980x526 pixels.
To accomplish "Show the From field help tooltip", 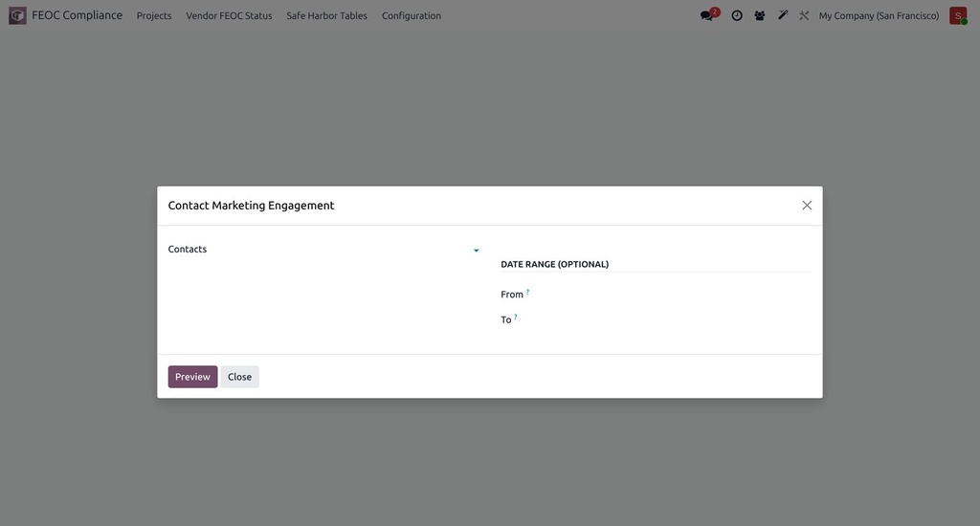I will coord(527,292).
